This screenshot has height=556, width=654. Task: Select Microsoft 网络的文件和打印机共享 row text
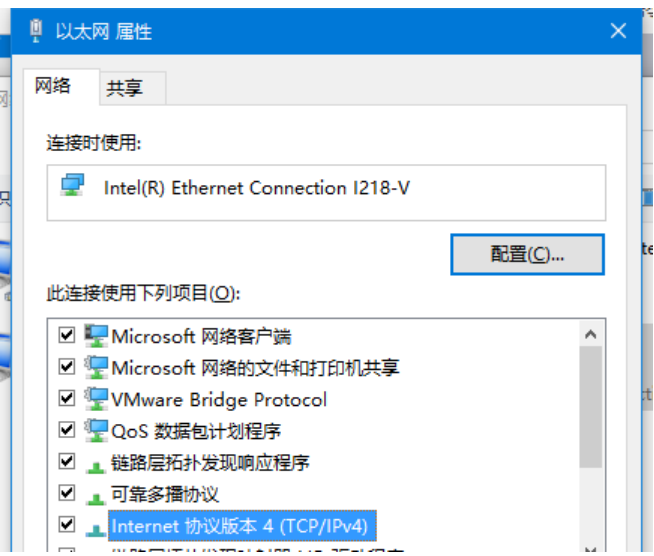[255, 368]
